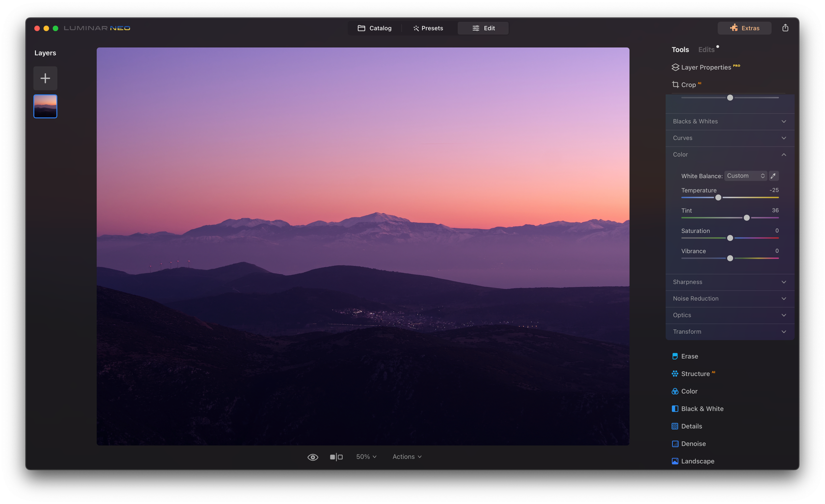This screenshot has width=825, height=504.
Task: Toggle original preview with eye icon
Action: [x=313, y=457]
